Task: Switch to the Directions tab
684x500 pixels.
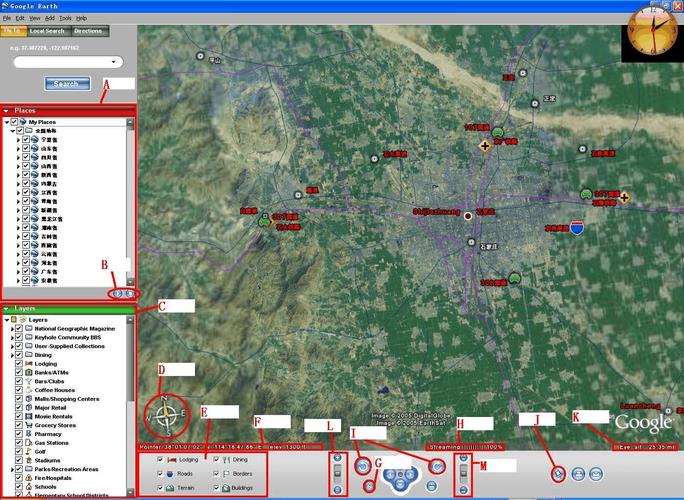Action: click(88, 31)
